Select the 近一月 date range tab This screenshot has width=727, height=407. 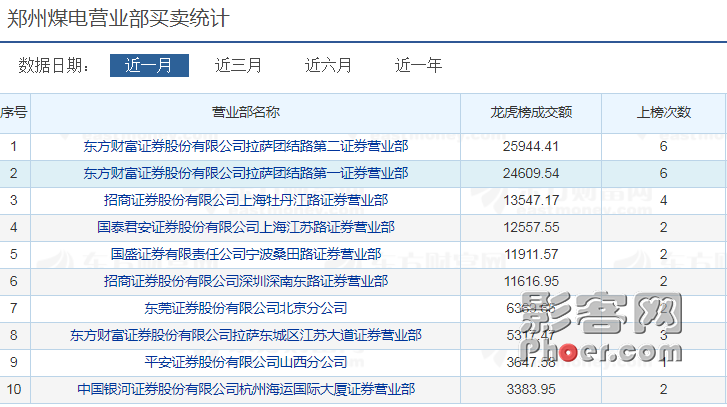[149, 65]
